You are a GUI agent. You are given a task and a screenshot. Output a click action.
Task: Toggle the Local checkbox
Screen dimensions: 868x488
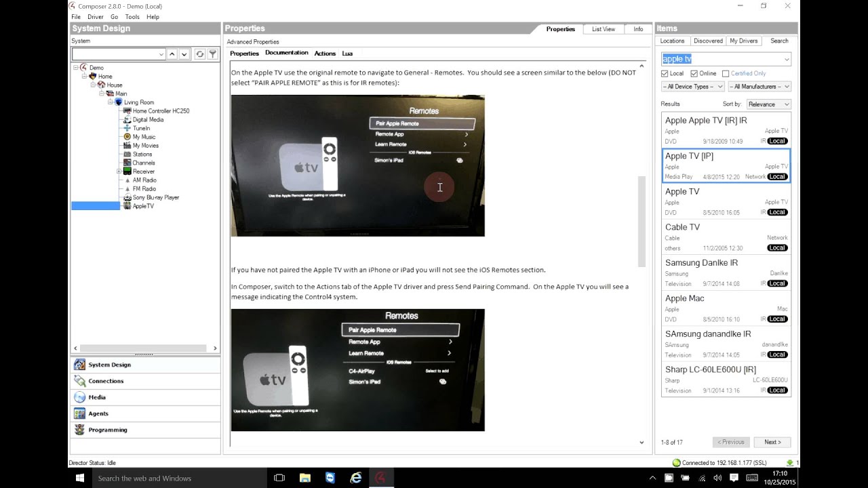pos(665,73)
